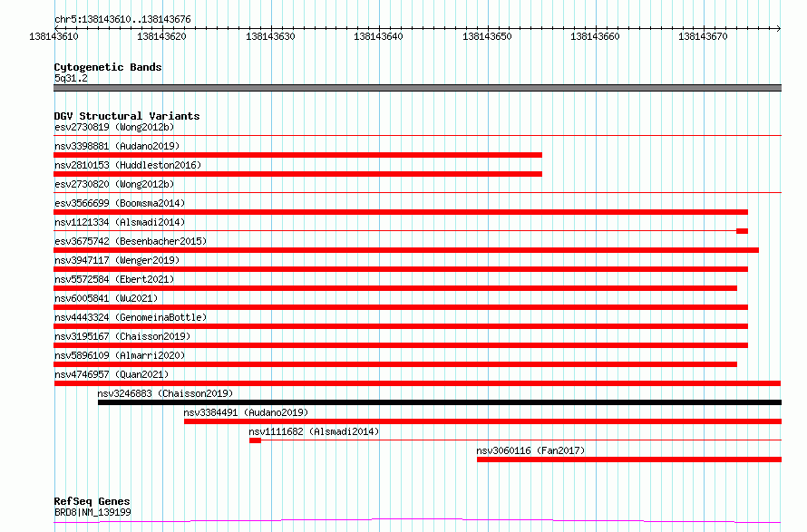Open variant nsv4746957 (Quan2021)
Viewport: 807px width, 532px height.
coord(112,374)
